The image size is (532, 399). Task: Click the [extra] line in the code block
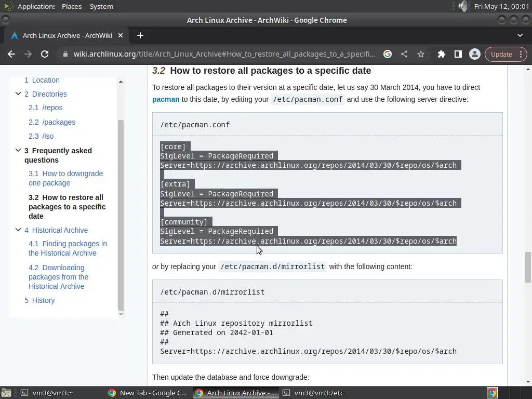coord(175,184)
